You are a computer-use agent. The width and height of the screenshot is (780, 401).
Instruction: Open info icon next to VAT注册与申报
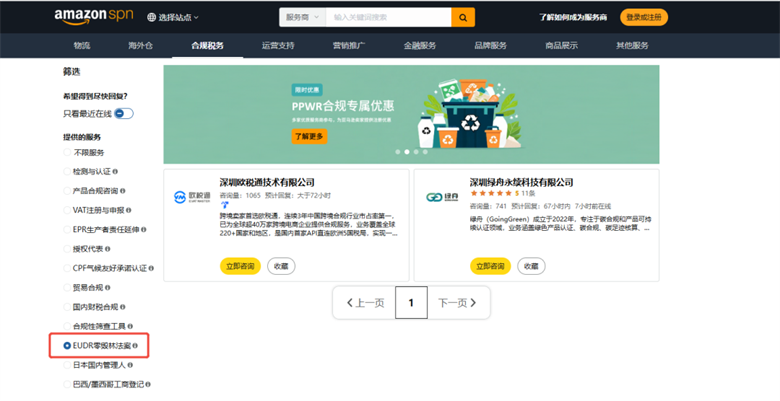click(x=129, y=210)
